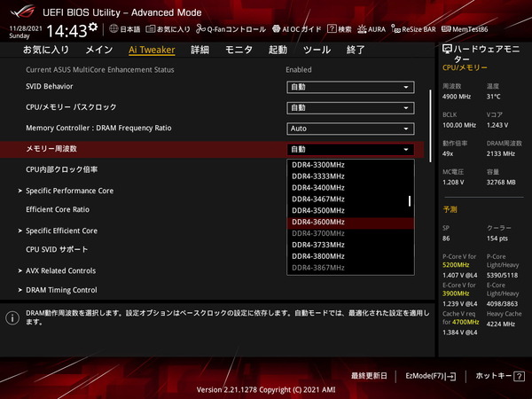The width and height of the screenshot is (532, 399).
Task: Launch AI OCガイド
Action: (296, 29)
